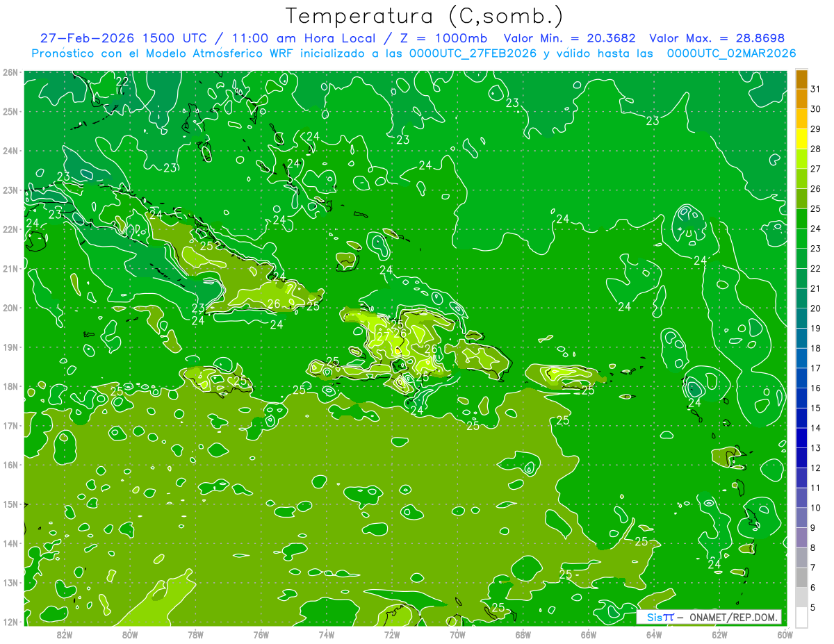
Task: Click the '0000UTC_02MAR2026' valid-until text
Action: click(731, 53)
